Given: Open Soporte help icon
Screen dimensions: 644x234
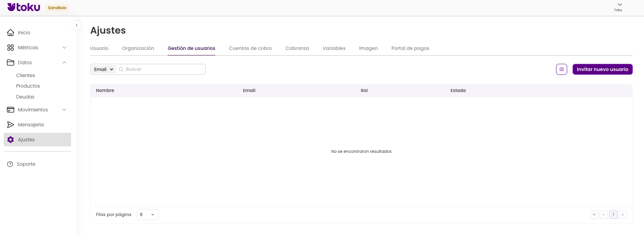Looking at the screenshot, I should coord(10,164).
